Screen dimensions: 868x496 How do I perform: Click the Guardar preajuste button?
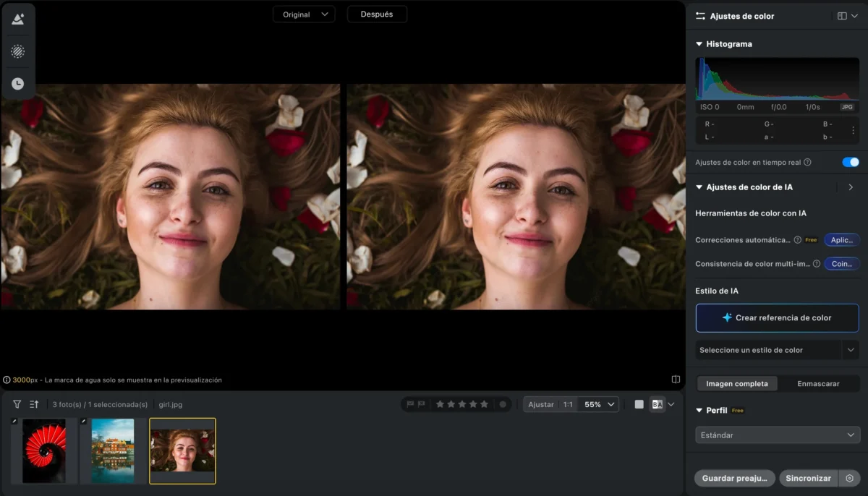coord(735,478)
